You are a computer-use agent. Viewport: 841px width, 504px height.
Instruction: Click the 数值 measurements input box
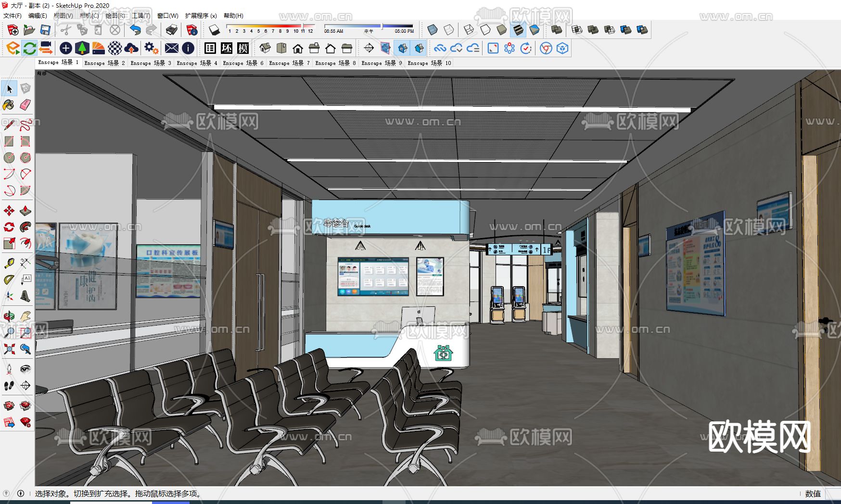click(x=833, y=493)
